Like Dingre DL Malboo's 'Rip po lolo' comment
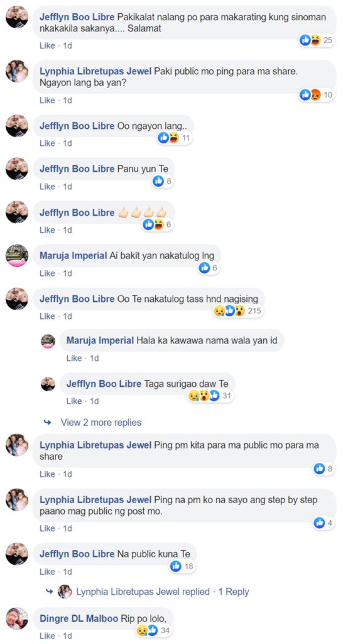This screenshot has height=644, width=358. (x=47, y=636)
